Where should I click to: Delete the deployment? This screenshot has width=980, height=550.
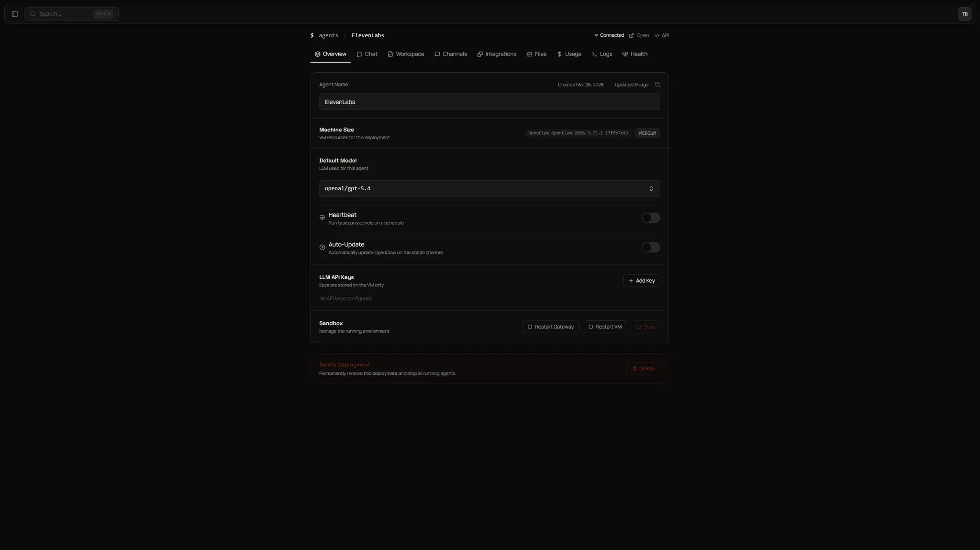[643, 369]
